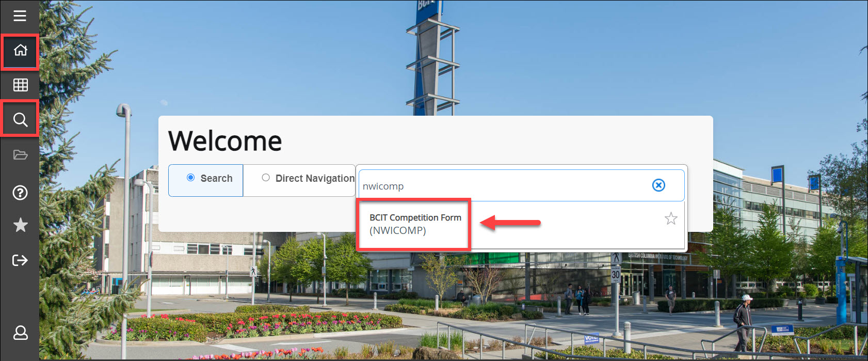This screenshot has width=868, height=361.
Task: Click the red arrow pointing at result
Action: [510, 223]
